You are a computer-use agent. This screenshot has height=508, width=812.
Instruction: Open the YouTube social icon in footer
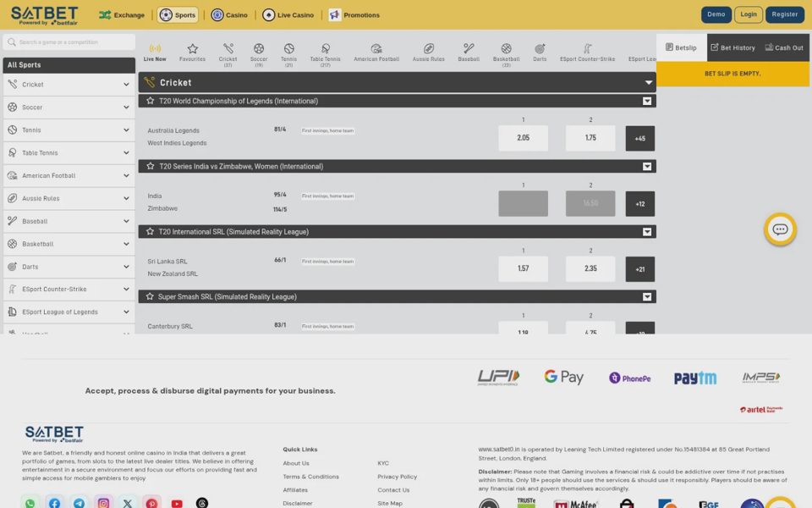[177, 503]
